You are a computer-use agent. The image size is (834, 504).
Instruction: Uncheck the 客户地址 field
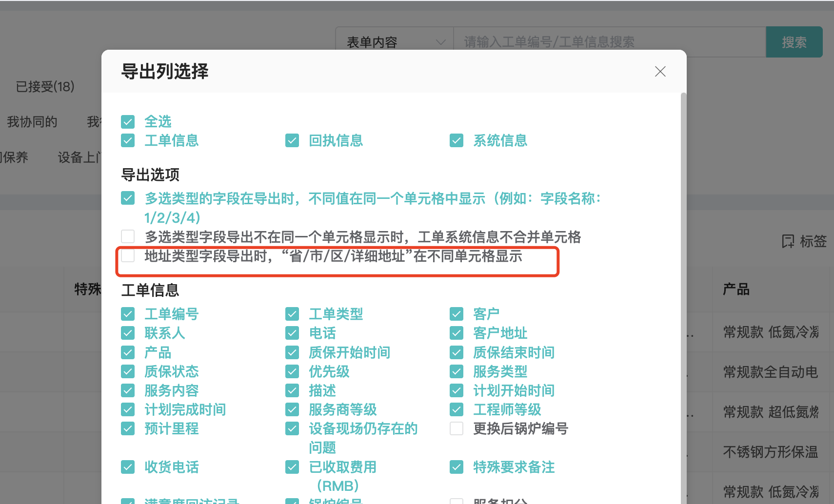coord(457,333)
